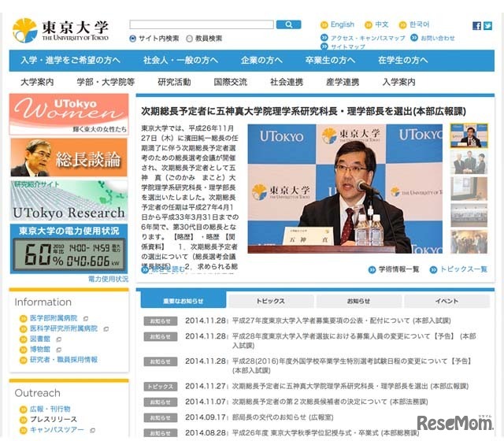The height and width of the screenshot is (441, 504).
Task: Open 学部・大学院等 navigation item
Action: click(106, 82)
